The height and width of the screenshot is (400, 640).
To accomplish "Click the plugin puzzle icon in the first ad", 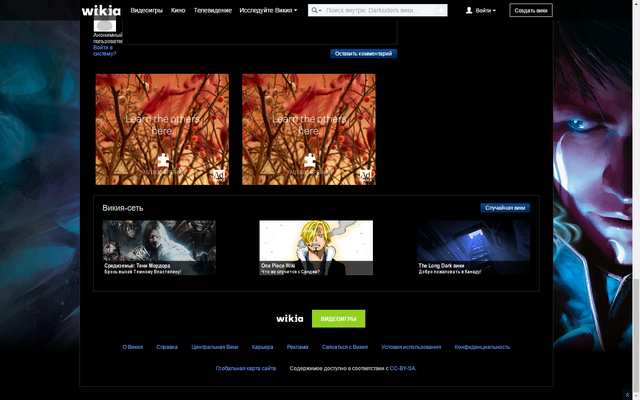I will (x=163, y=160).
